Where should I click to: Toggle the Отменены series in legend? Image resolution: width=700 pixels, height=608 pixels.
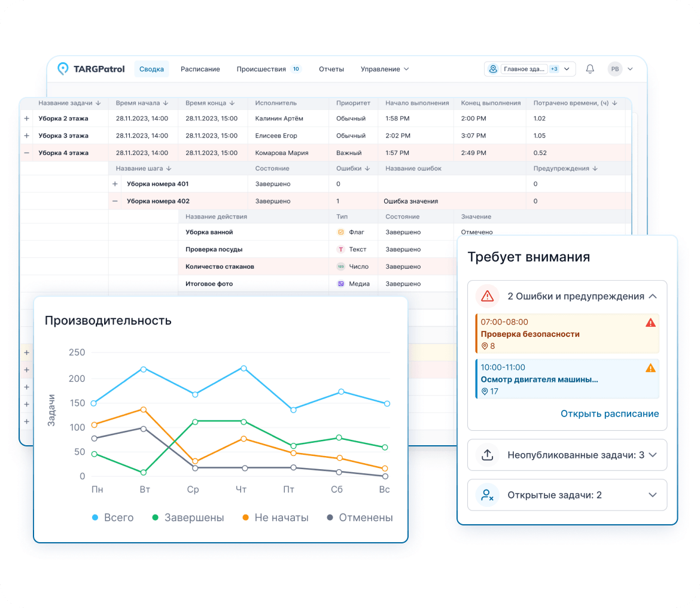360,518
